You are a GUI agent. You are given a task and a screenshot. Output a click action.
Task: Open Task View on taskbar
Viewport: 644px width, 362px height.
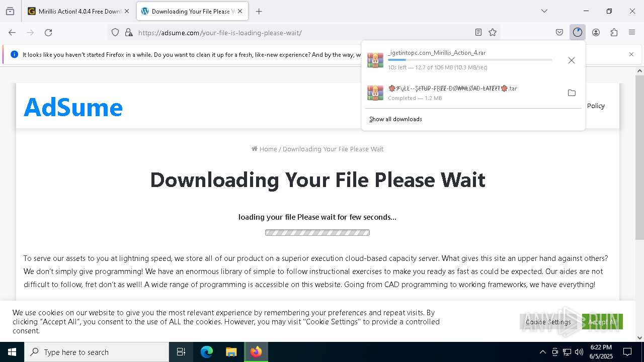click(x=181, y=352)
